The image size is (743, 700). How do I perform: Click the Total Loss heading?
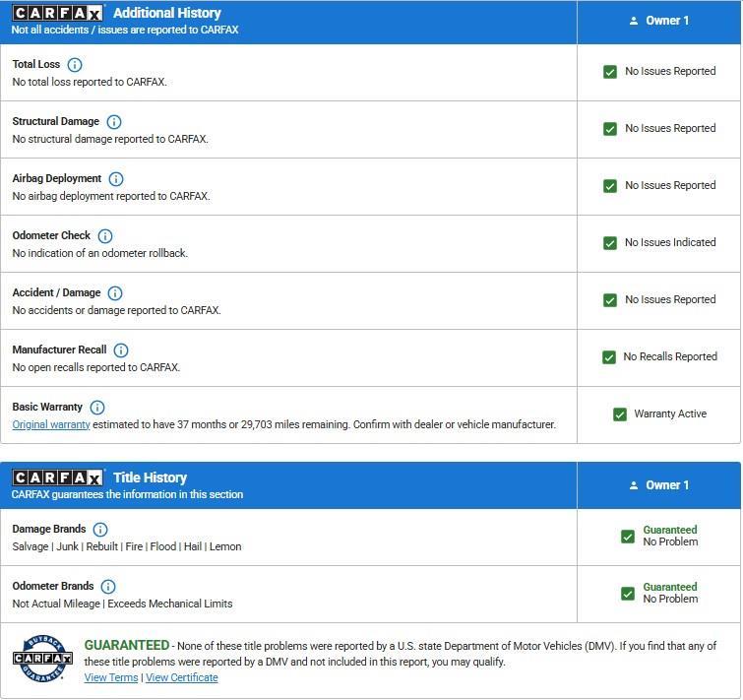tap(36, 64)
